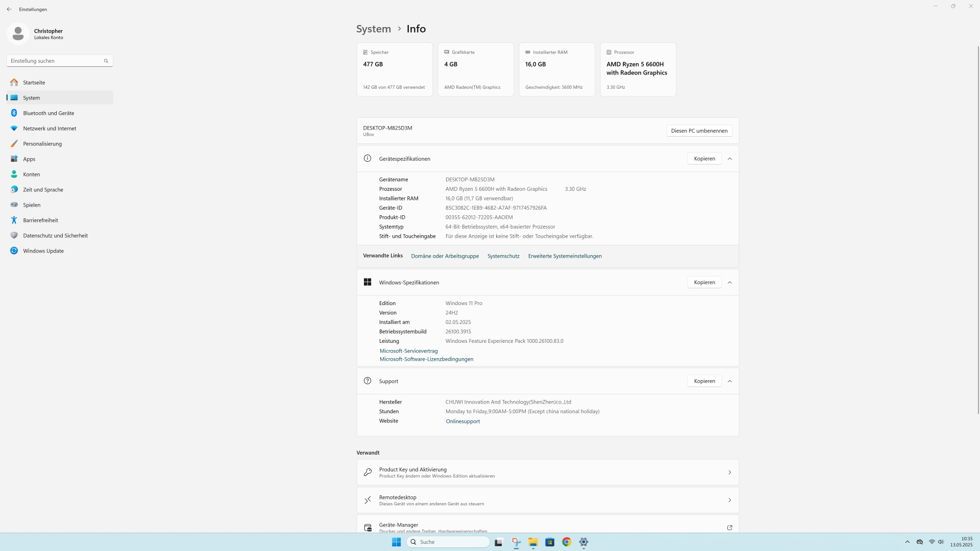Open Windows Update in the sidebar
Image resolution: width=980 pixels, height=551 pixels.
point(60,251)
